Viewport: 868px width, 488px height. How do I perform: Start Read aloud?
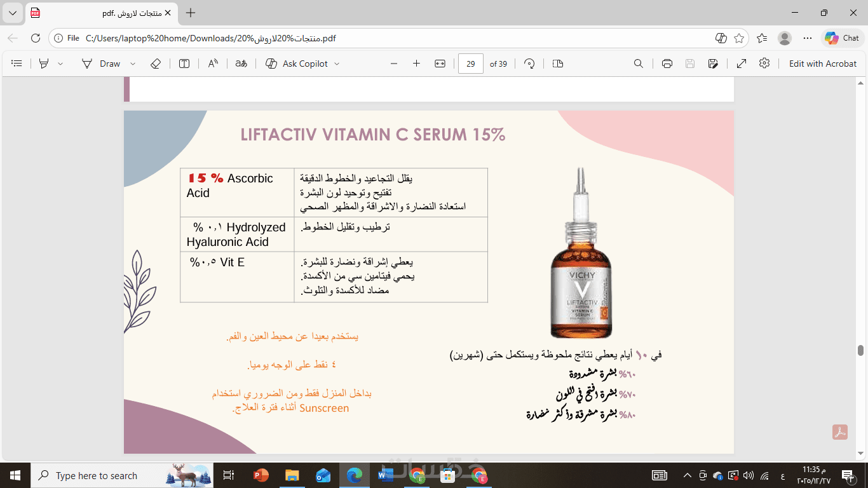213,64
